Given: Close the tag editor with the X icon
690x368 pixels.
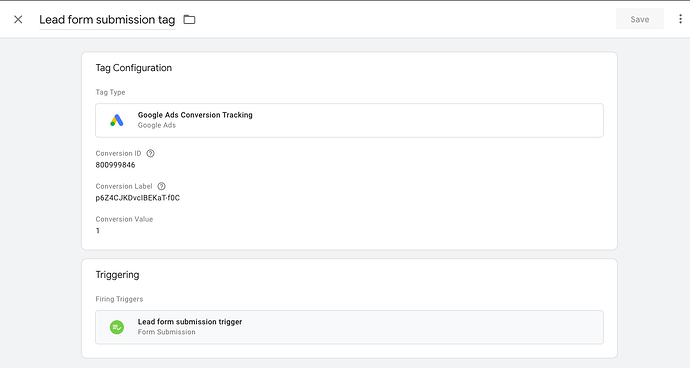Looking at the screenshot, I should click(18, 19).
